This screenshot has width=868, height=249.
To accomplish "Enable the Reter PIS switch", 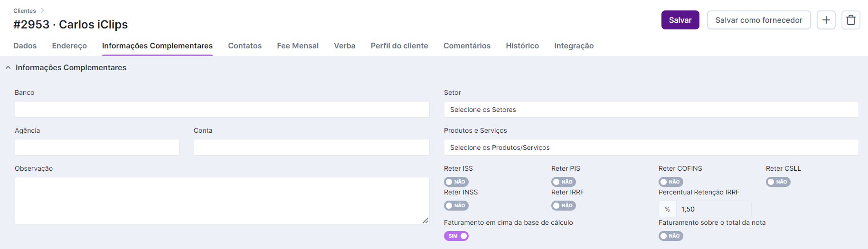I will point(563,182).
